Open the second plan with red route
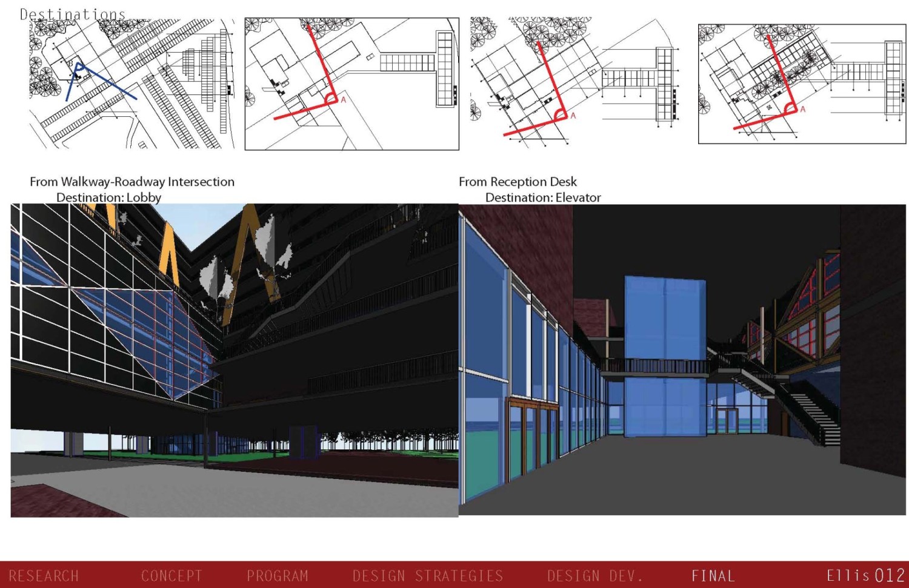This screenshot has width=909, height=588. [352, 84]
